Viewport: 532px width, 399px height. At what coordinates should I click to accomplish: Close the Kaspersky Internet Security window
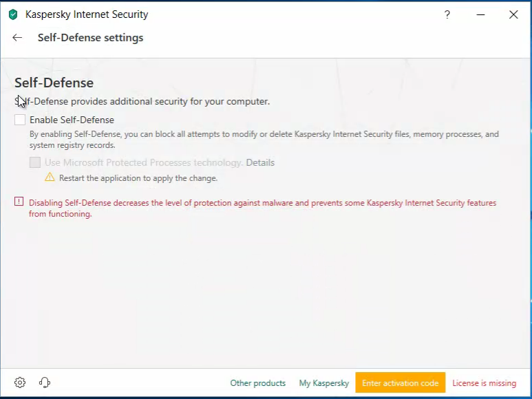point(513,14)
